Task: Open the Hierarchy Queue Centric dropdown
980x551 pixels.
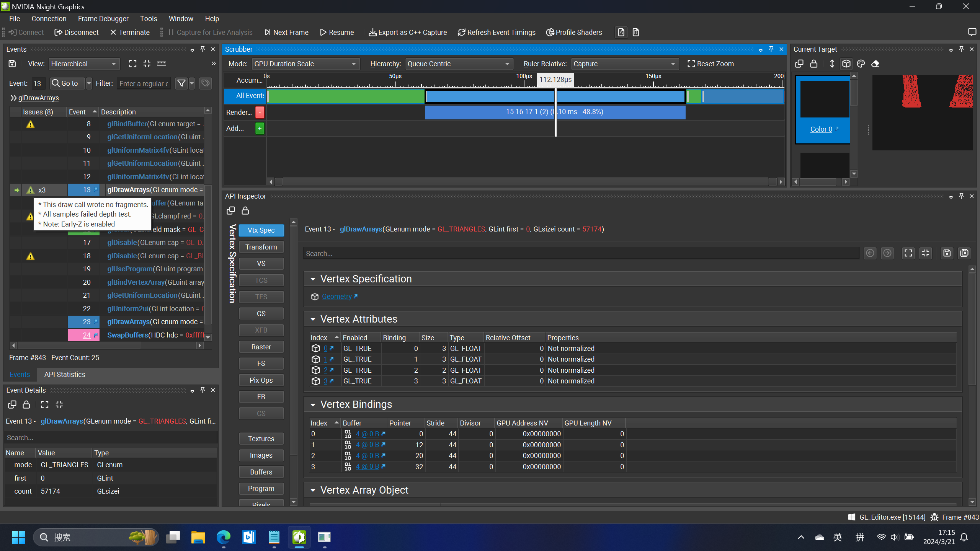Action: pos(458,64)
